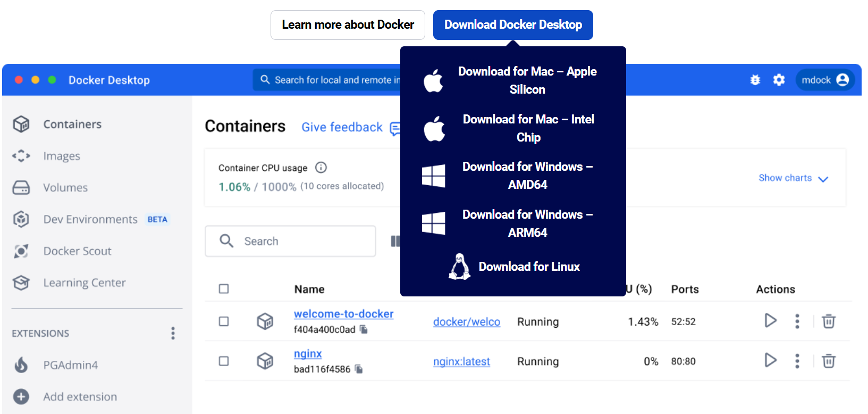Click the Linux penguin icon

pos(460,267)
